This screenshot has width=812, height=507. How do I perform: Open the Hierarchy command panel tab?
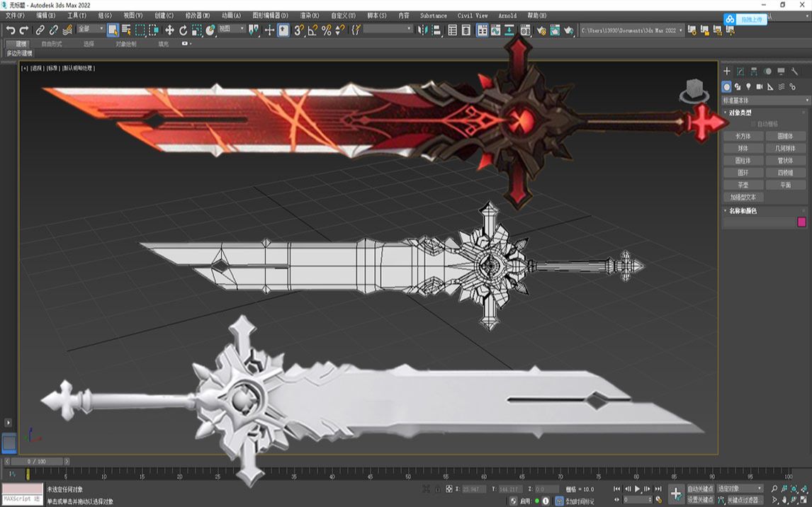pyautogui.click(x=754, y=72)
